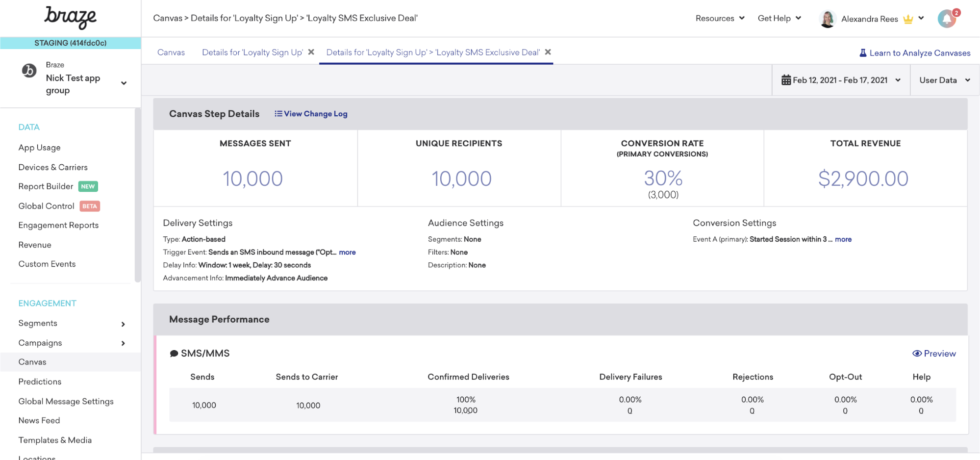Switch to the Canvas tab
Image resolution: width=980 pixels, height=460 pixels.
coord(171,52)
